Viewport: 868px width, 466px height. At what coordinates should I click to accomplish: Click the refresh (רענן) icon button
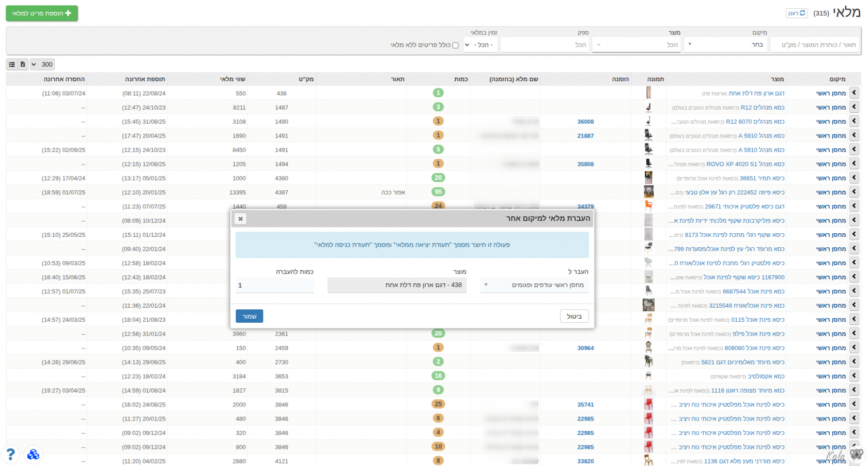coord(796,13)
